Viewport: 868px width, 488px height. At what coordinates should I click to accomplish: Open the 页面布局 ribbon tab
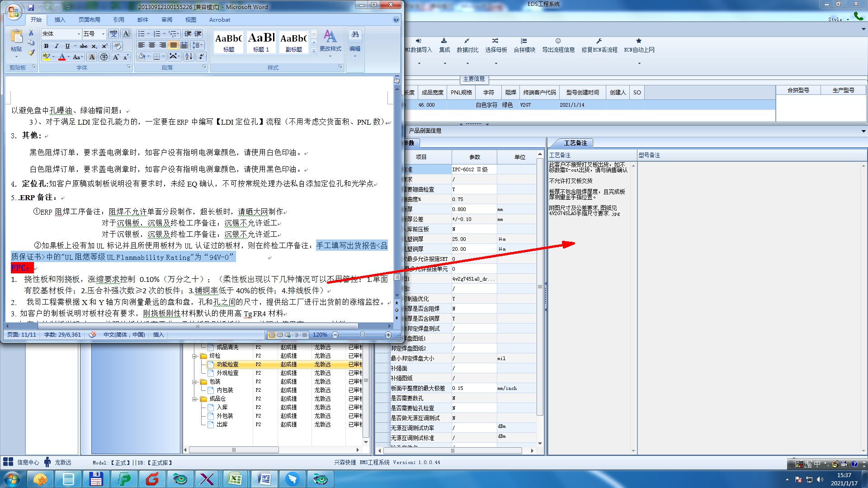pos(89,20)
